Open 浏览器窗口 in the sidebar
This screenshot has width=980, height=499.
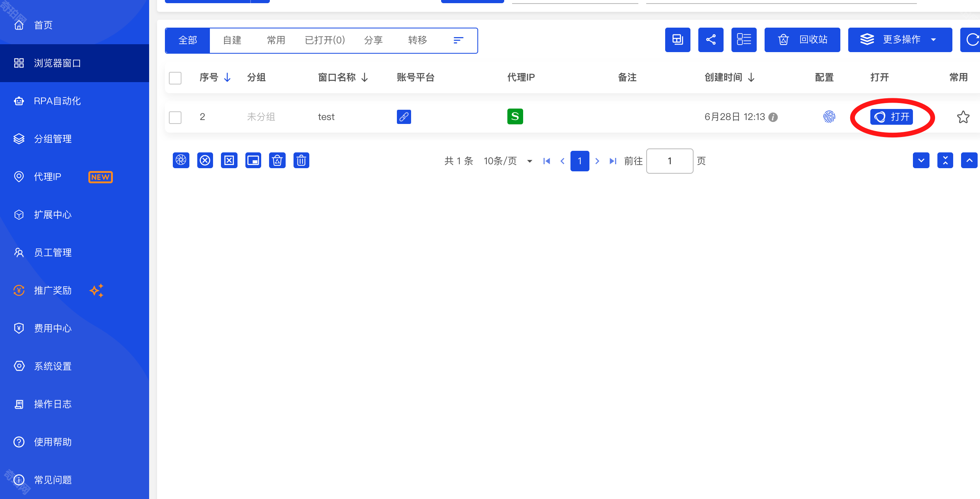[75, 63]
